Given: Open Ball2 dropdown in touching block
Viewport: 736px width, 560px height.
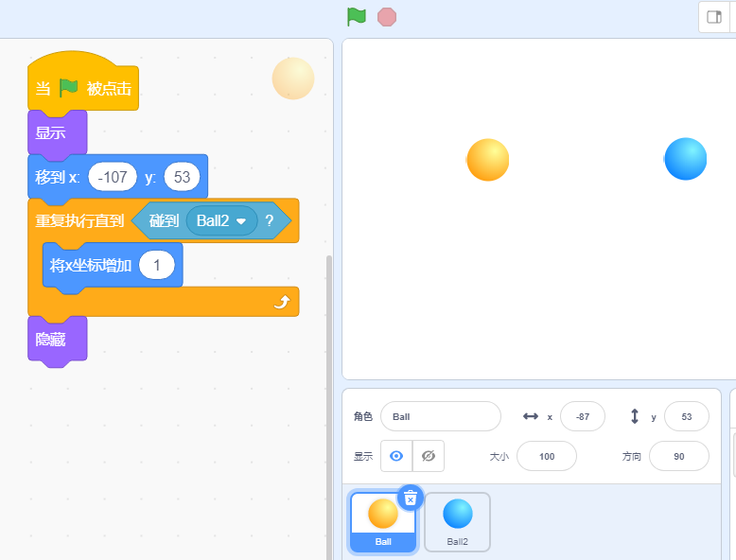Looking at the screenshot, I should coord(221,220).
